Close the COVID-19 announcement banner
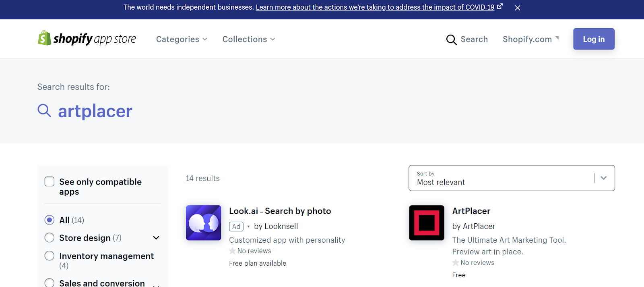Image resolution: width=644 pixels, height=287 pixels. [x=518, y=8]
